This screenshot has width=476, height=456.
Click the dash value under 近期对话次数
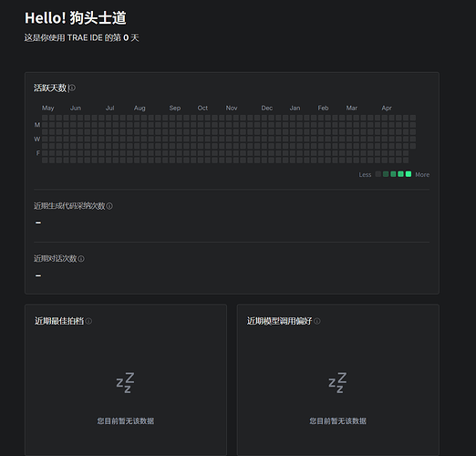tap(38, 275)
